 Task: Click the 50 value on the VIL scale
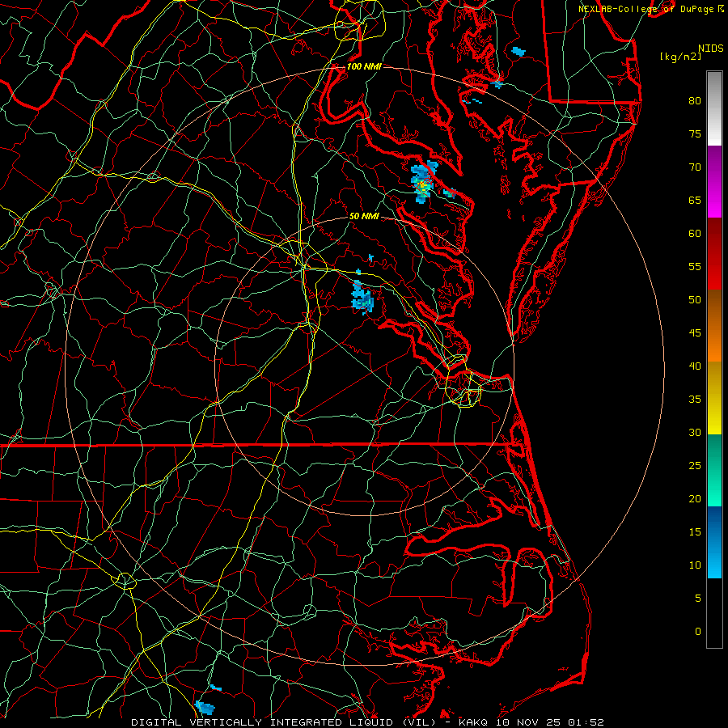coord(695,299)
